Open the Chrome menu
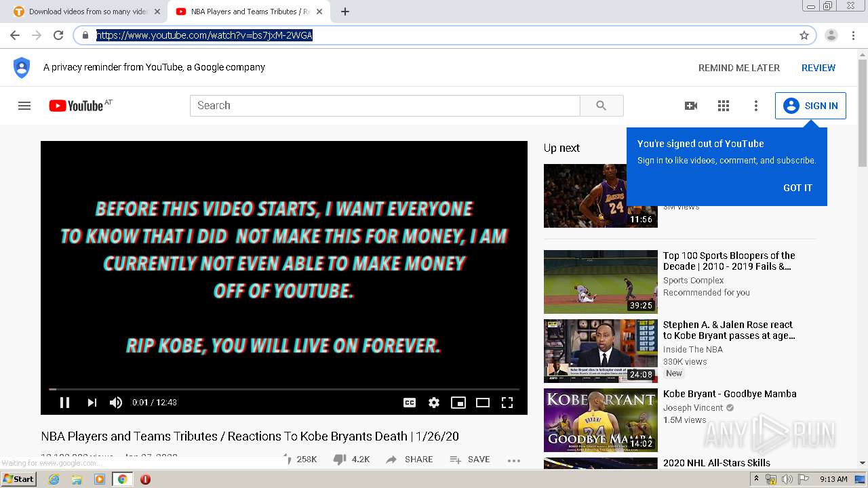868x488 pixels. (x=852, y=35)
